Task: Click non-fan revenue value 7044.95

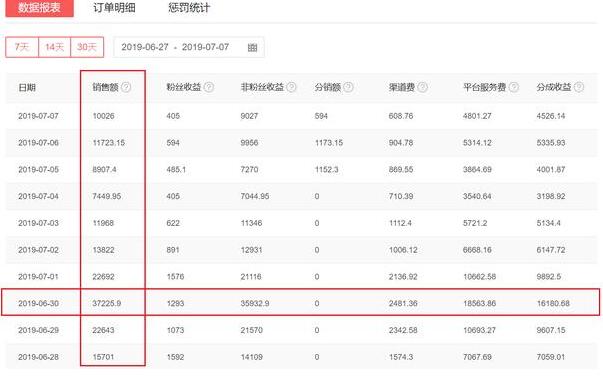Action: 255,196
